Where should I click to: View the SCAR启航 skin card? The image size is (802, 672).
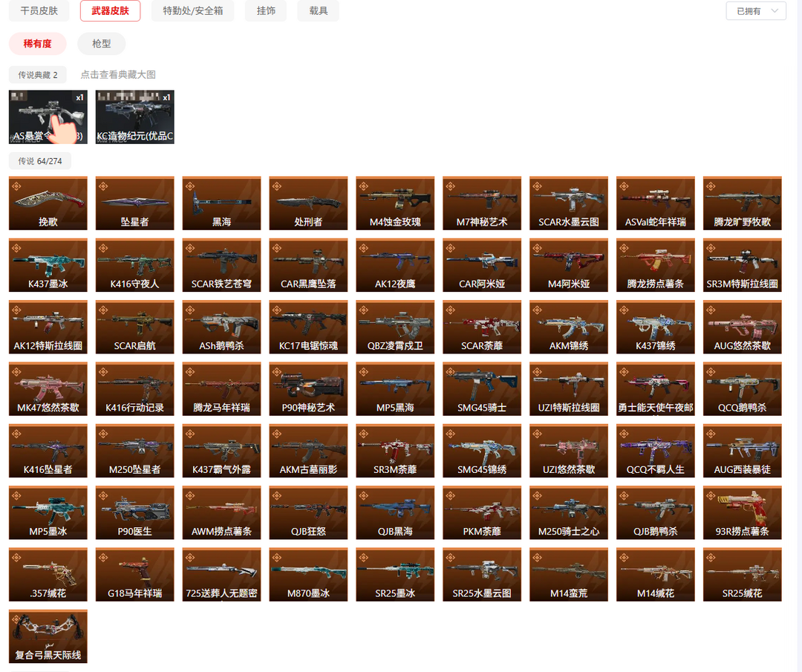pos(135,327)
